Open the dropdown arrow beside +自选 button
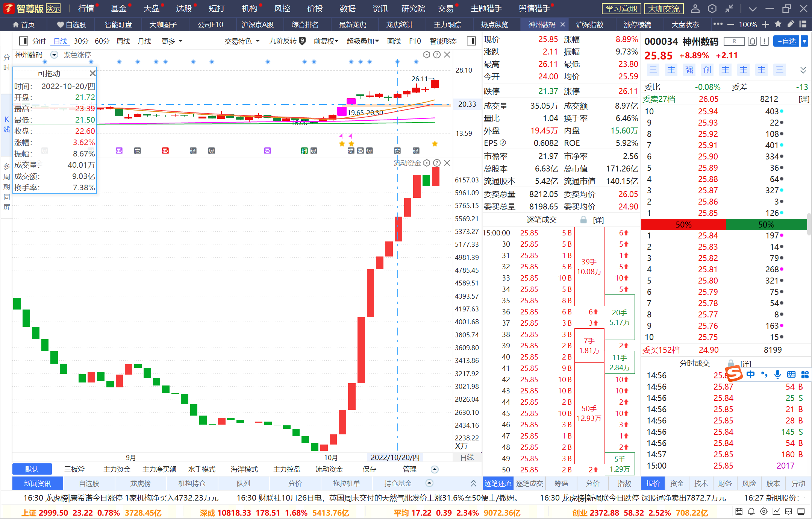Screen dimensions: 812x519 pos(804,41)
